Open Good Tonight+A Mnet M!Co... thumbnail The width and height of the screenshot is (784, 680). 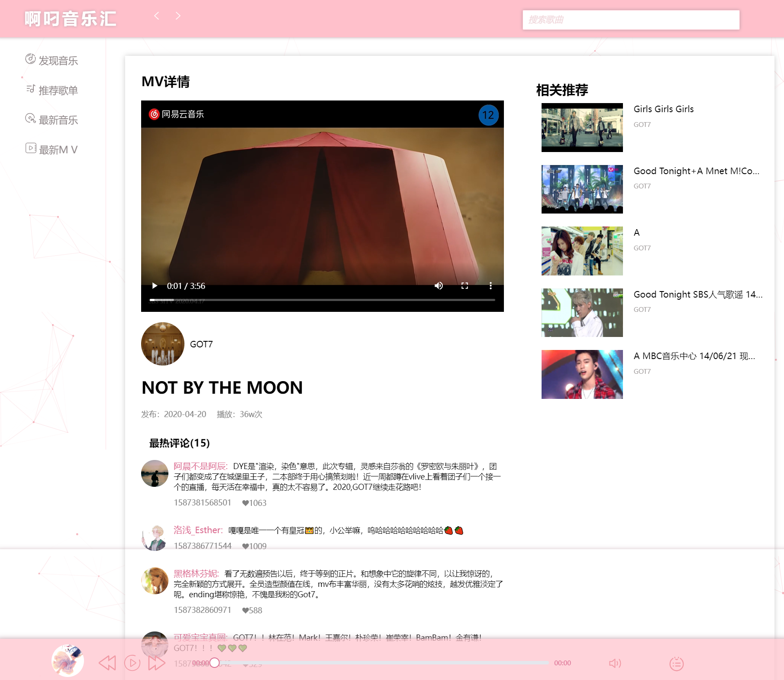(582, 189)
